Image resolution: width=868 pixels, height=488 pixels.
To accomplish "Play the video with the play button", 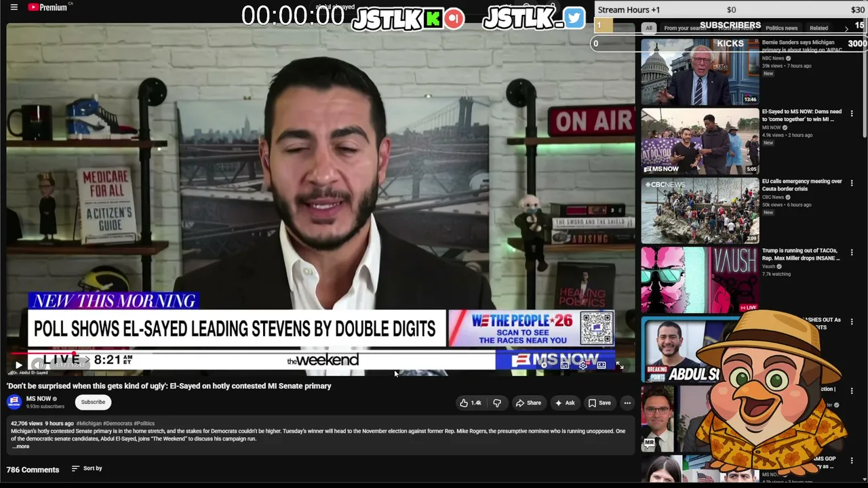I will tap(18, 365).
